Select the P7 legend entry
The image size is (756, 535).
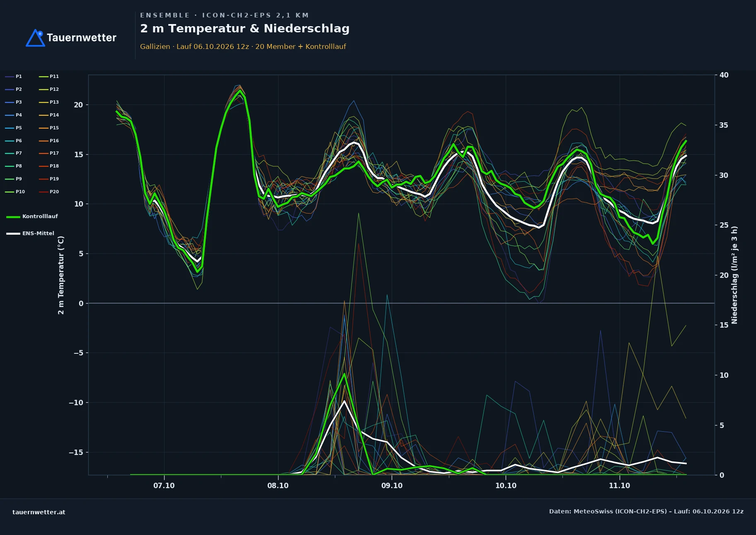coord(14,153)
